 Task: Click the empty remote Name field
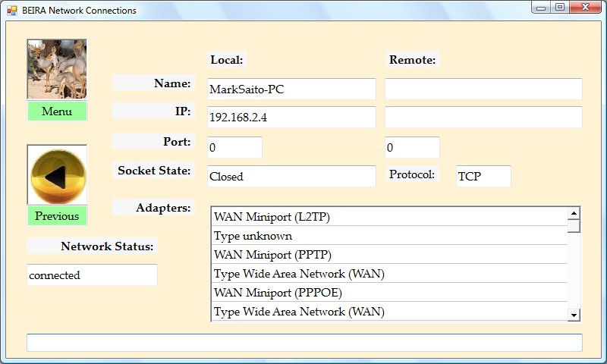(483, 89)
